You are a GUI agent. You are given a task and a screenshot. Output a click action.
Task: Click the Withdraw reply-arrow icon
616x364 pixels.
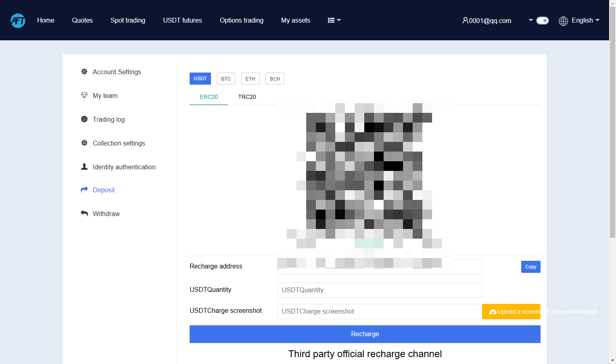[84, 213]
